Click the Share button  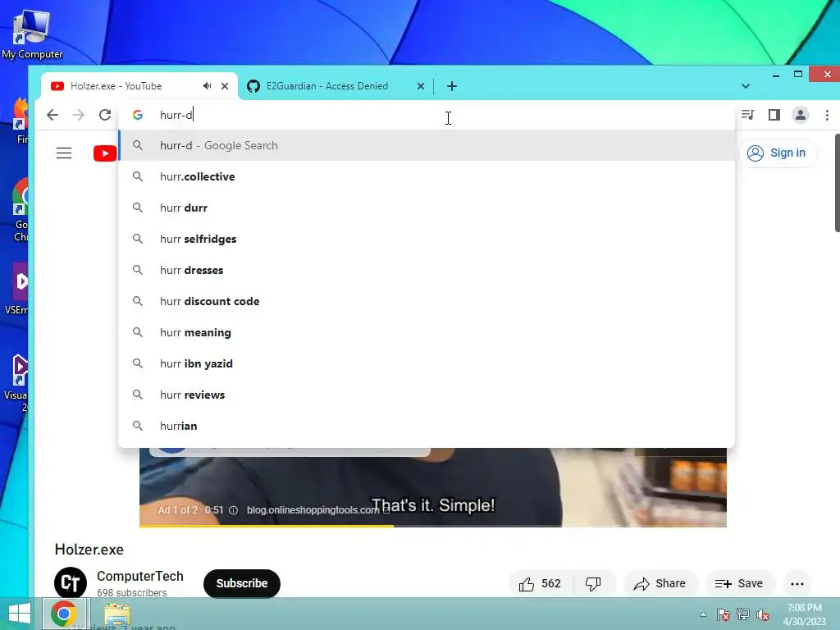tap(660, 583)
